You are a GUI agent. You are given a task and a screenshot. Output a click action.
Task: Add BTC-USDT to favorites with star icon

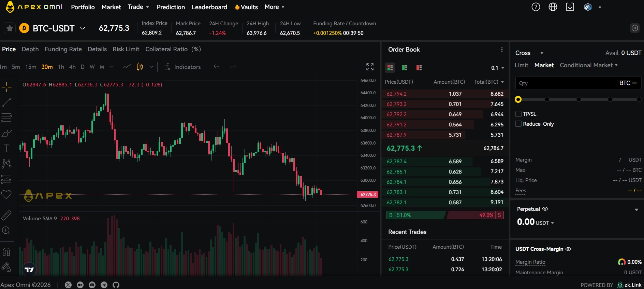pos(10,28)
